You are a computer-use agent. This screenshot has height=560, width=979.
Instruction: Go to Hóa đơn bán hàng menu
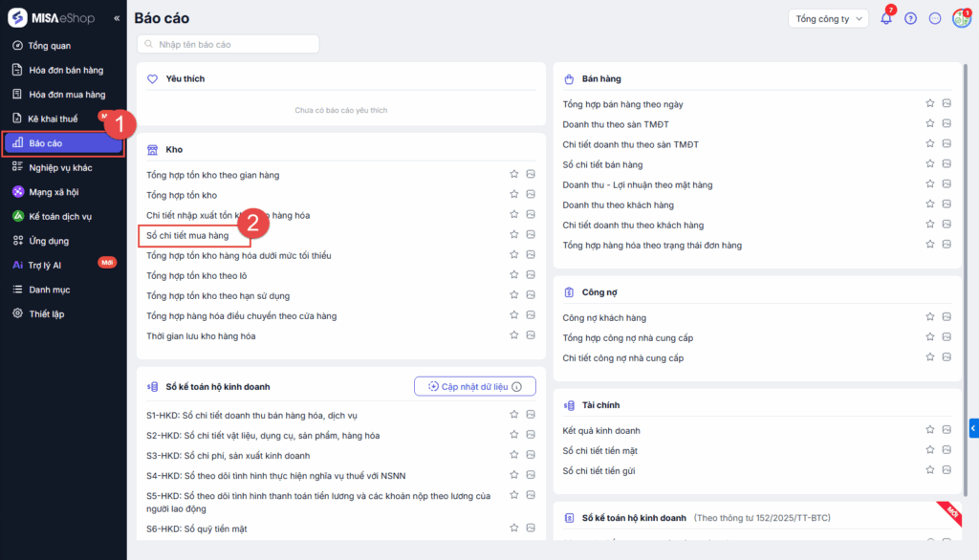(66, 70)
